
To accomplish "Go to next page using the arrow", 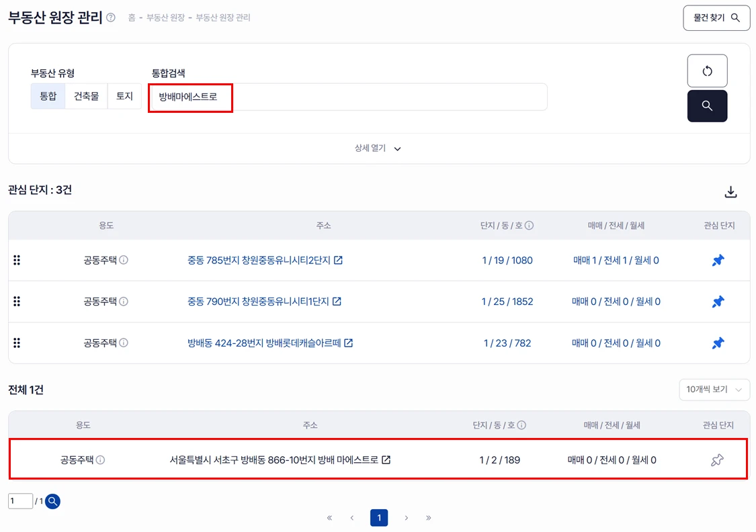I will point(406,518).
